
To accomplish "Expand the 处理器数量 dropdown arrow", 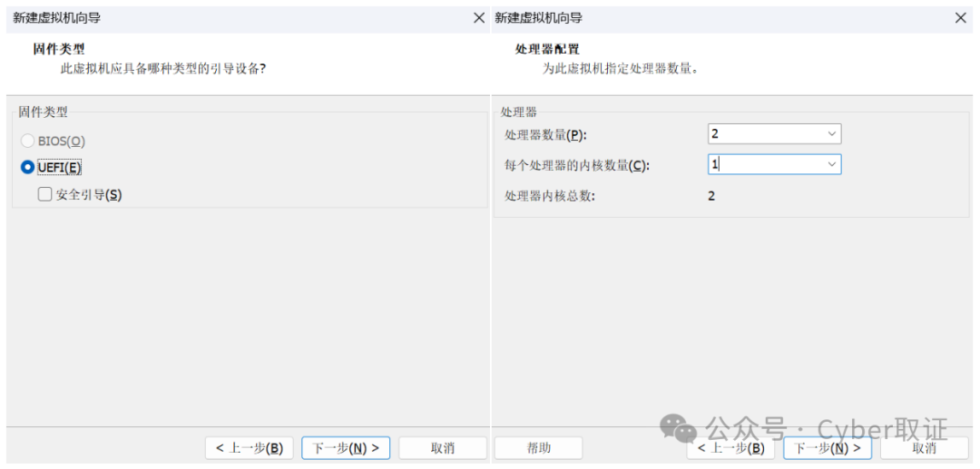I will click(832, 134).
